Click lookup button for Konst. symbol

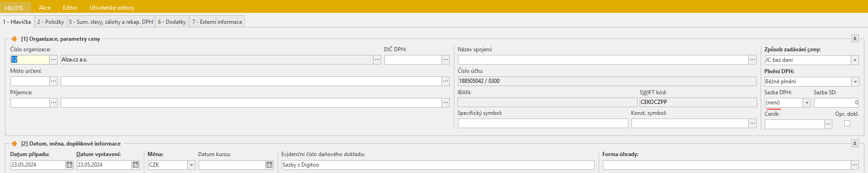[x=752, y=123]
